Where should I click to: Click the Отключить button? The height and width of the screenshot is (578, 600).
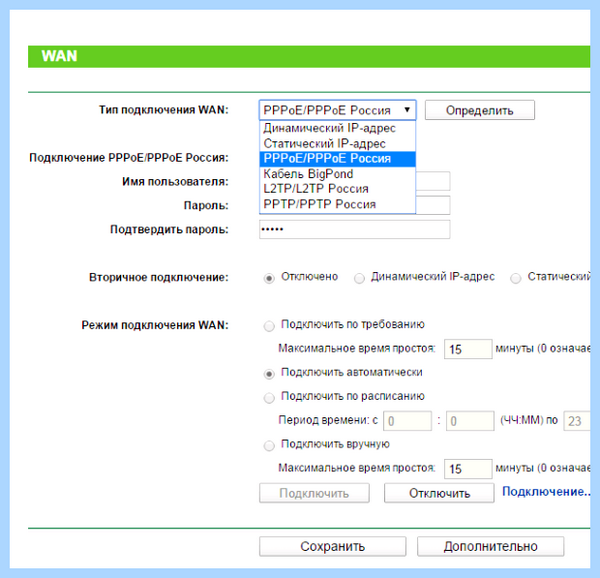439,493
